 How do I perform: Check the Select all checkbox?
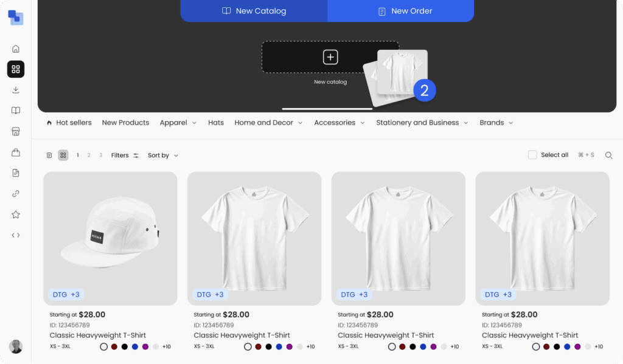pyautogui.click(x=532, y=155)
